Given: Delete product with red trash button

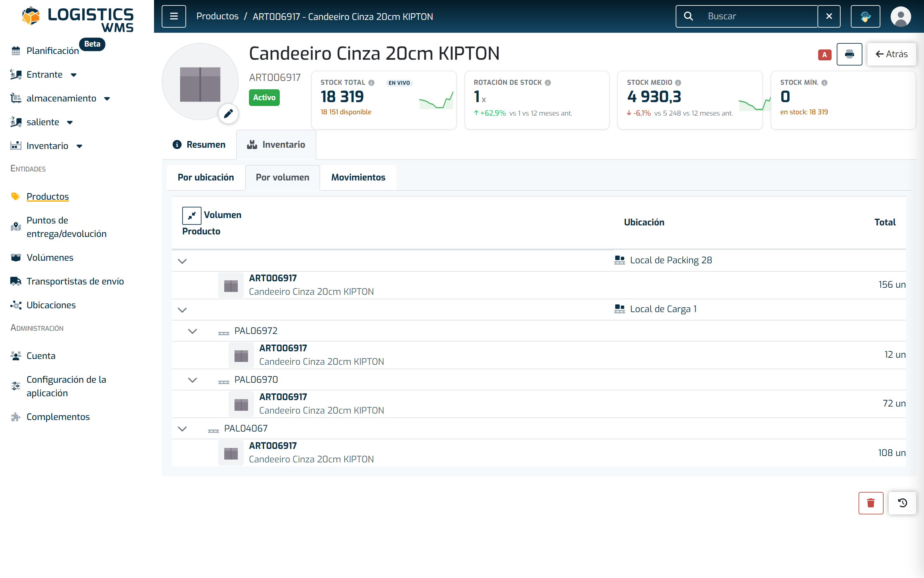Looking at the screenshot, I should pos(870,503).
